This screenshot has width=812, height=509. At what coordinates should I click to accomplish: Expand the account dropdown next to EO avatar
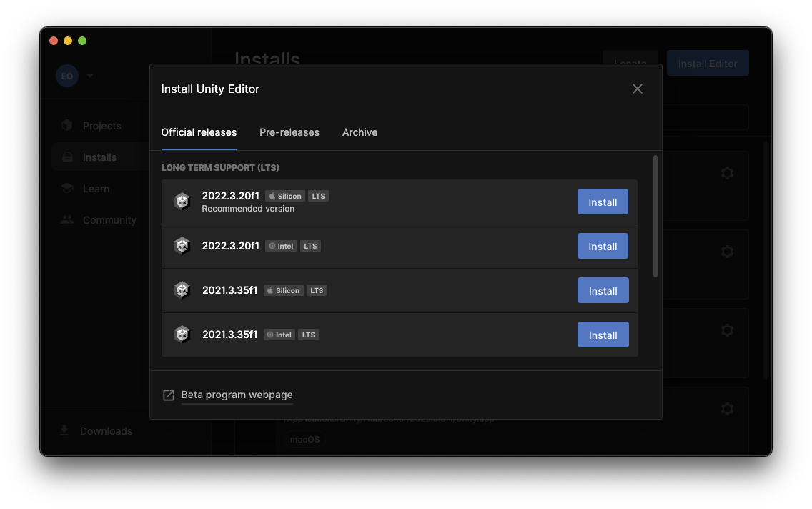90,76
